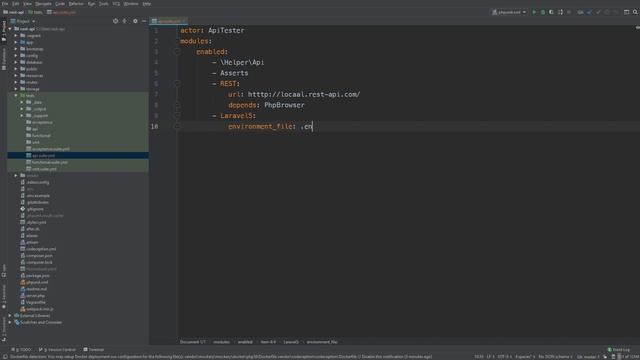Image resolution: width=640 pixels, height=360 pixels.
Task: Run the selected configuration with the green play icon
Action: (534, 12)
